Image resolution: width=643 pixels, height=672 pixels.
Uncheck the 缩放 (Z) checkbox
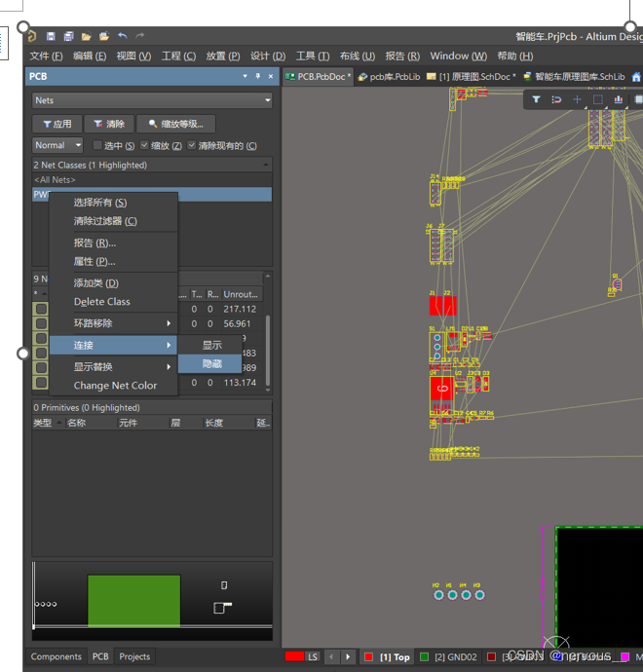pyautogui.click(x=144, y=145)
